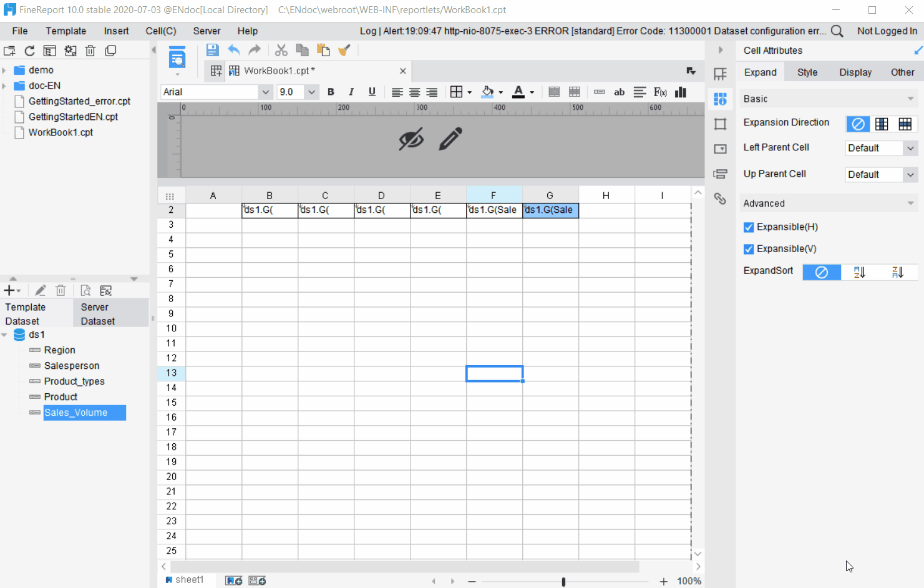This screenshot has width=924, height=588.
Task: Save the template with the floppy disk icon
Action: click(x=212, y=51)
